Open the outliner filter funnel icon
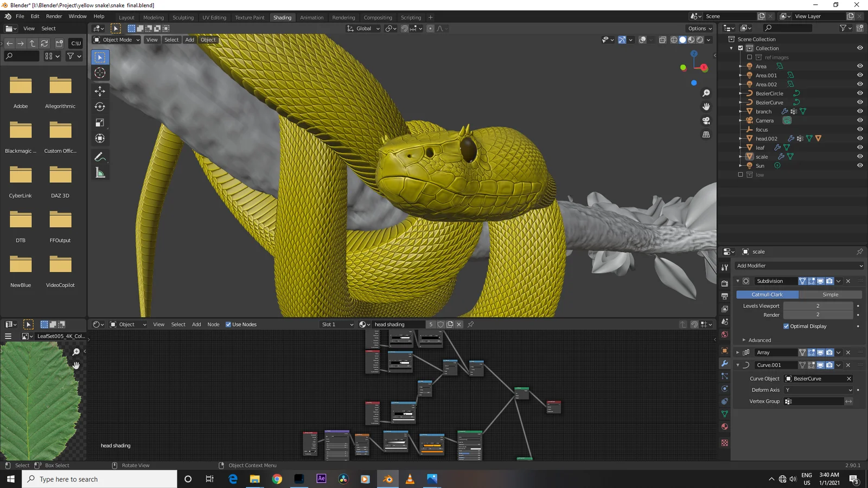 click(x=844, y=28)
